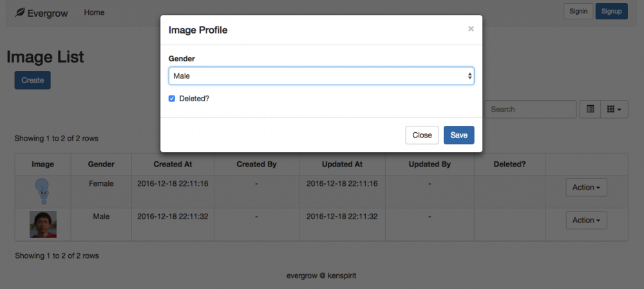Screen dimensions: 644x289
Task: Click the Evergrow leaf logo
Action: click(x=20, y=12)
